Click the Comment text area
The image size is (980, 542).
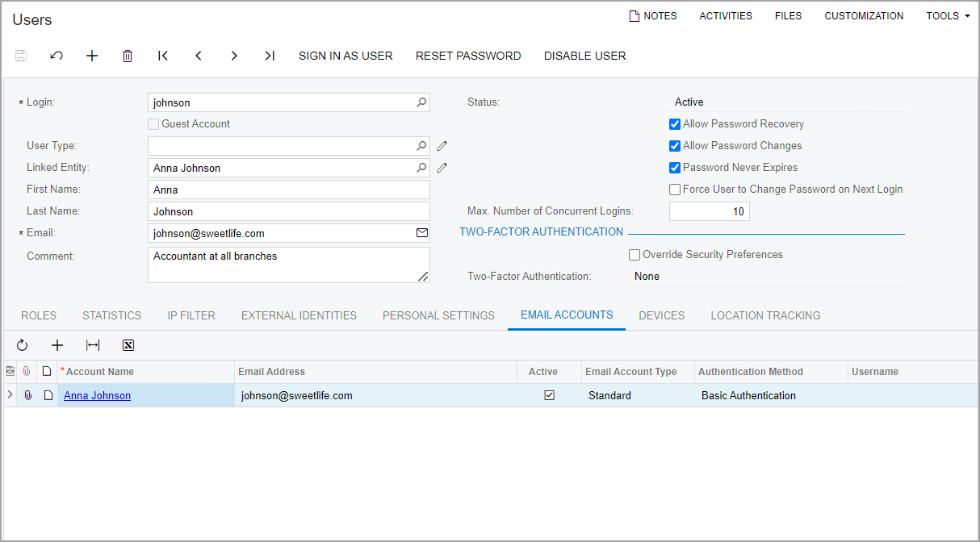[x=289, y=265]
